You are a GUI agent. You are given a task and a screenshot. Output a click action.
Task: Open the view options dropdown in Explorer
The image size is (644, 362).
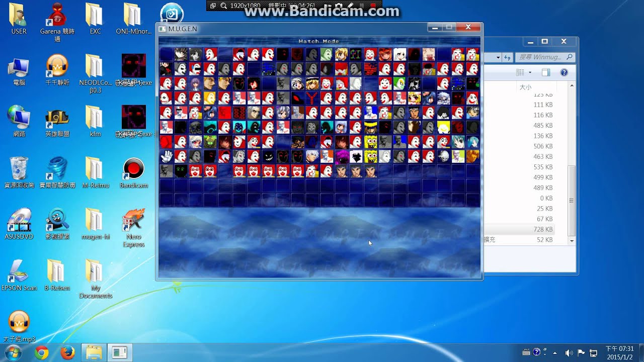click(x=530, y=73)
